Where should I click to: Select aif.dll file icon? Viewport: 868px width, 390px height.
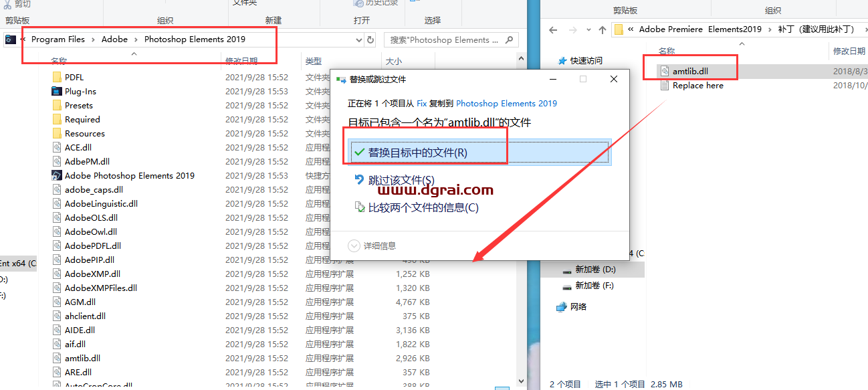pyautogui.click(x=57, y=345)
